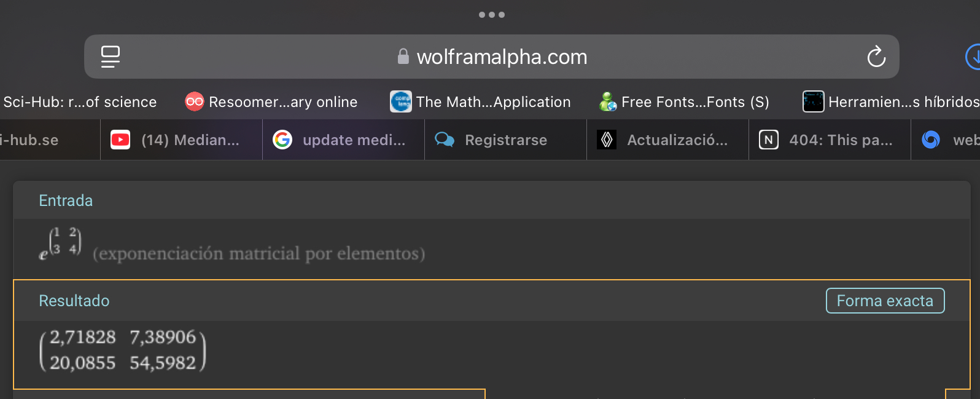Click the Forma exacta button

[x=885, y=301]
